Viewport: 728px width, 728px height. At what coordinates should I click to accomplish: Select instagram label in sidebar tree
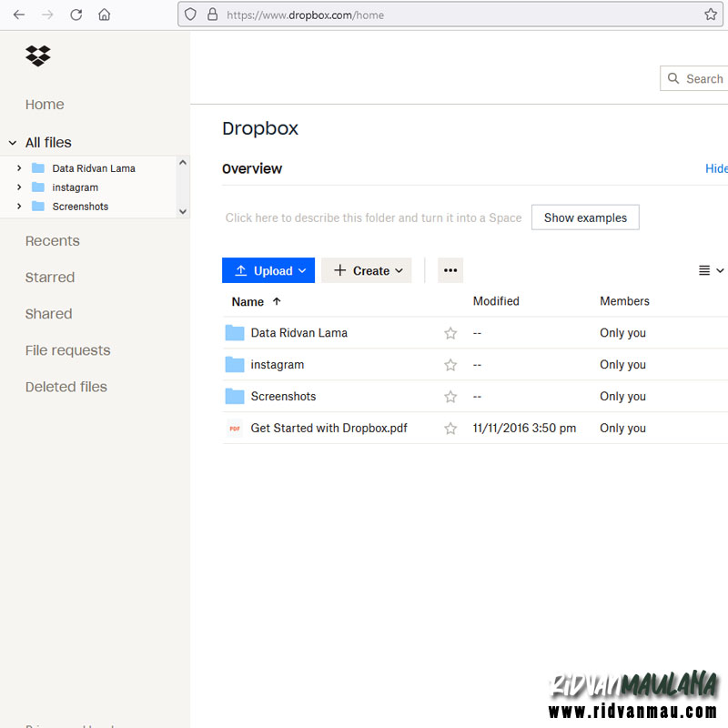tap(76, 187)
